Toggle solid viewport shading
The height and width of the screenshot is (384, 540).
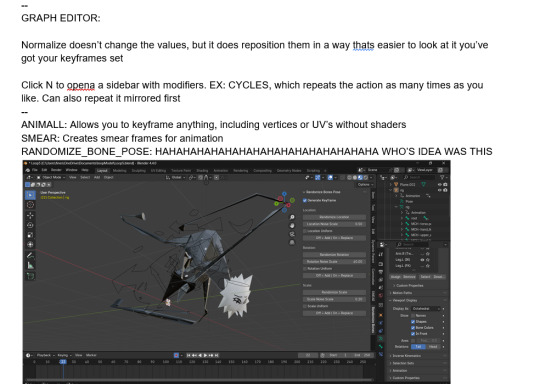coord(355,177)
